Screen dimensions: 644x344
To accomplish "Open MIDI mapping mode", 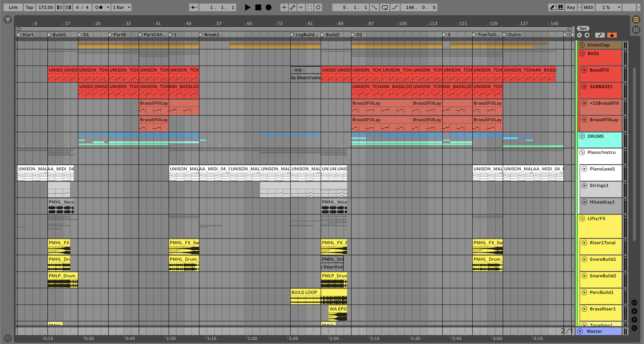I will click(x=588, y=7).
